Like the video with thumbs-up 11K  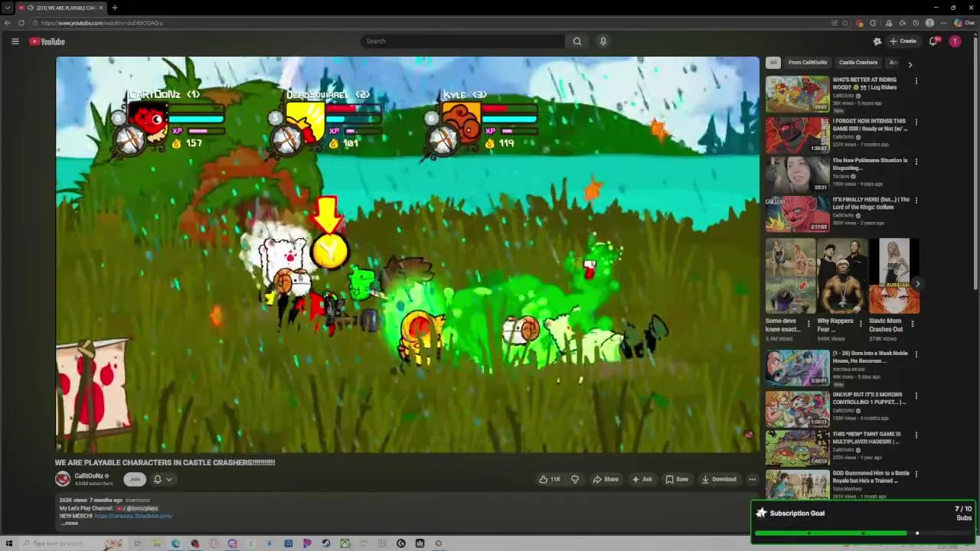pyautogui.click(x=550, y=479)
